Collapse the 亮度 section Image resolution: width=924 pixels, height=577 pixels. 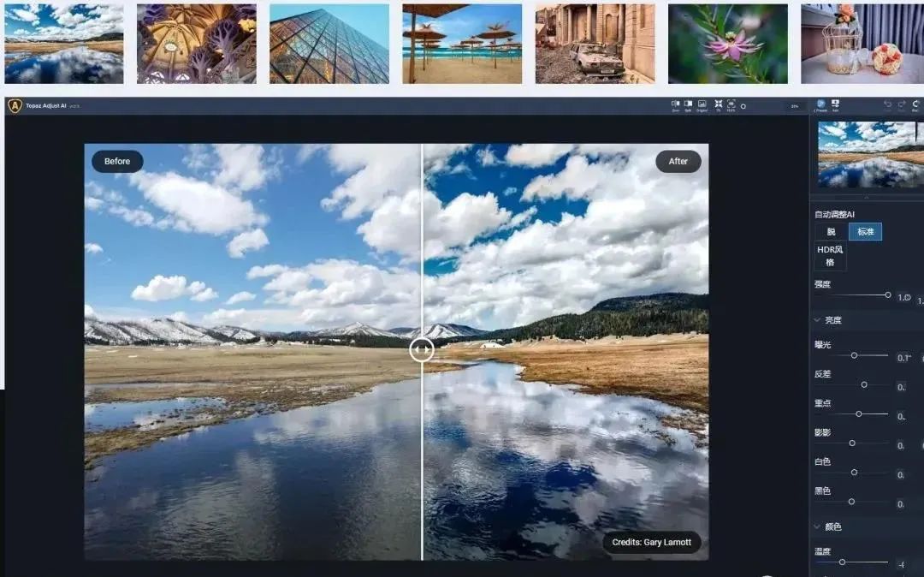point(818,320)
